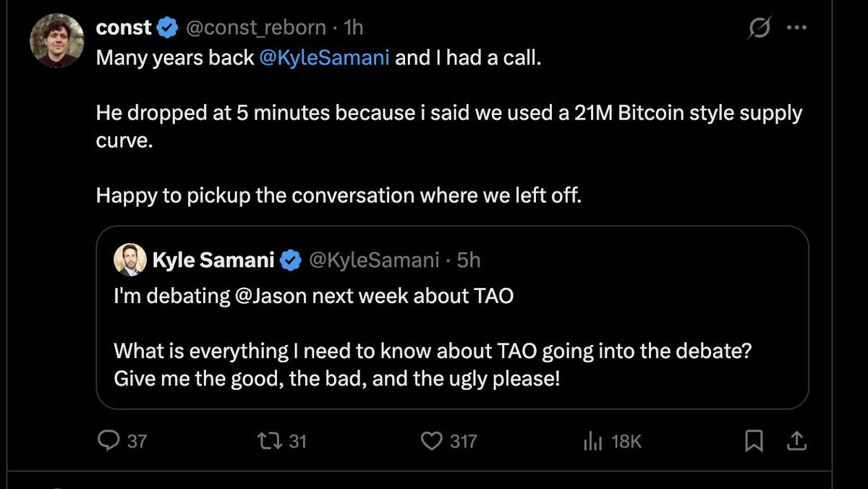This screenshot has height=489, width=868.
Task: Click the 'const' display name
Action: [124, 28]
